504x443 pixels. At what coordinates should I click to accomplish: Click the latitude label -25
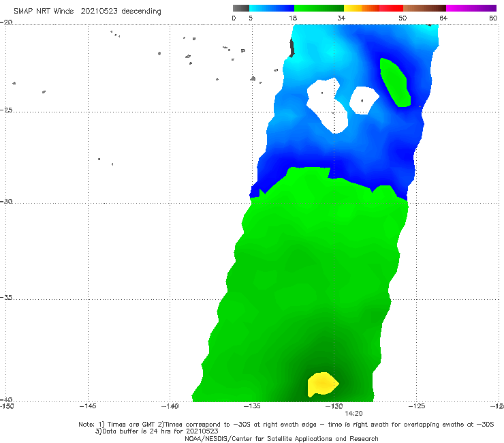click(x=6, y=110)
